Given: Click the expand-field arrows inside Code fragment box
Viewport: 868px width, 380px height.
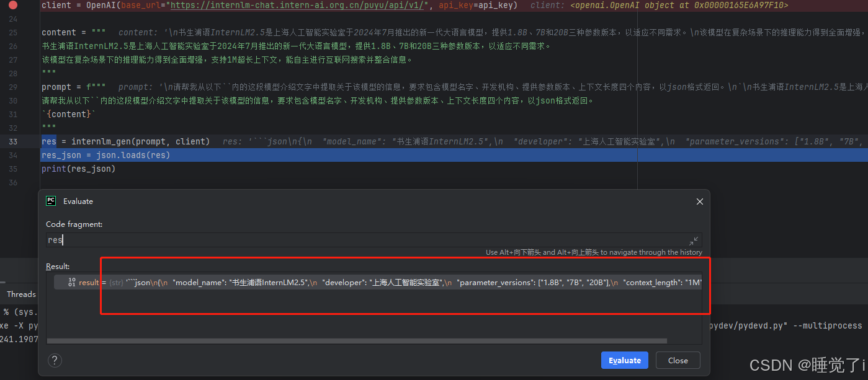Looking at the screenshot, I should tap(694, 240).
